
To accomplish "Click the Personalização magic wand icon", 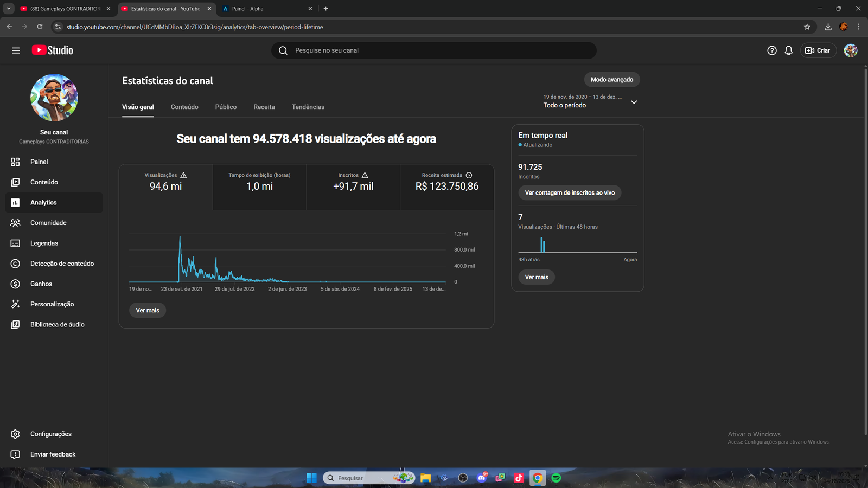I will point(15,304).
